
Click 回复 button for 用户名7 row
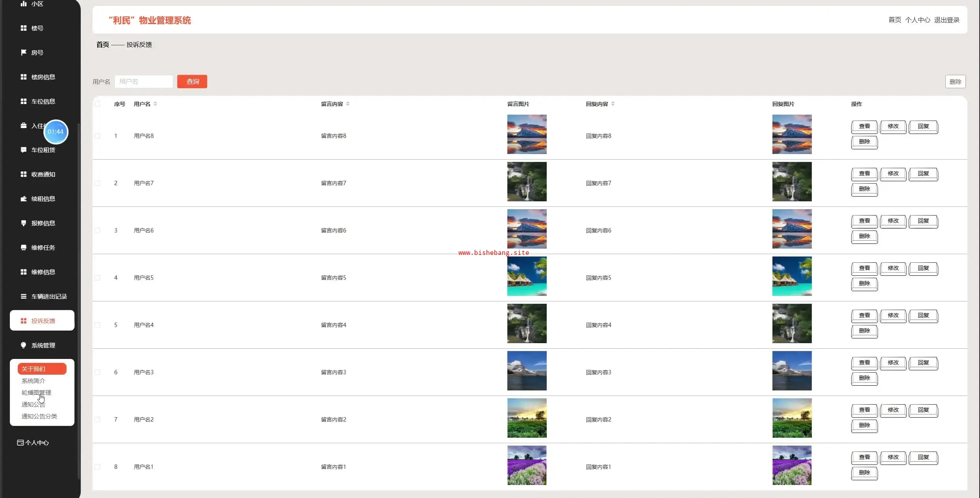point(923,174)
